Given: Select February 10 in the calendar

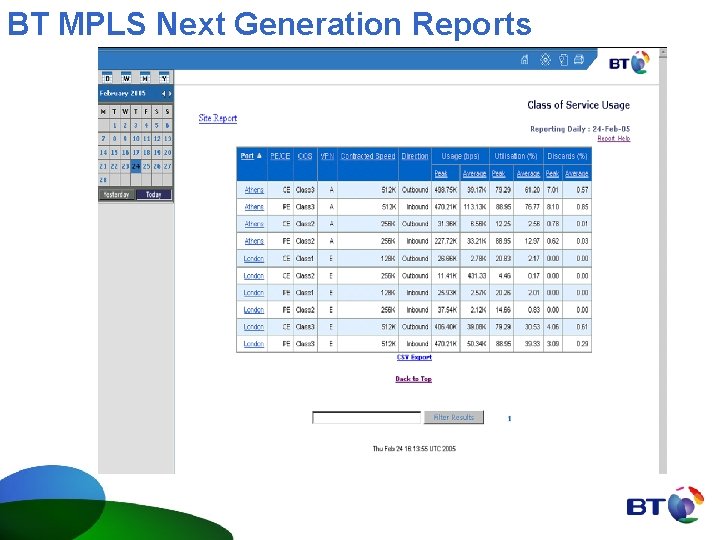Looking at the screenshot, I should click(x=136, y=139).
